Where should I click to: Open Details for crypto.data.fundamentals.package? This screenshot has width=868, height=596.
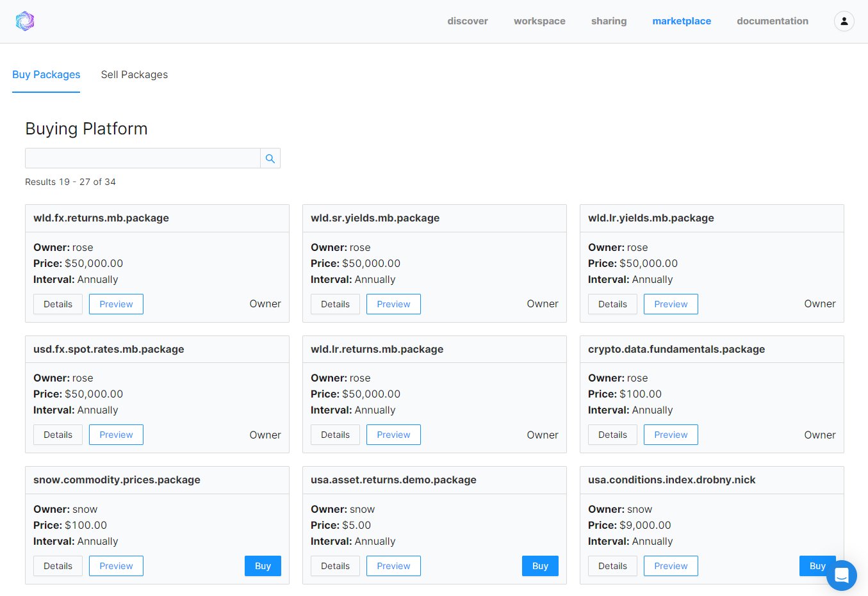point(612,435)
